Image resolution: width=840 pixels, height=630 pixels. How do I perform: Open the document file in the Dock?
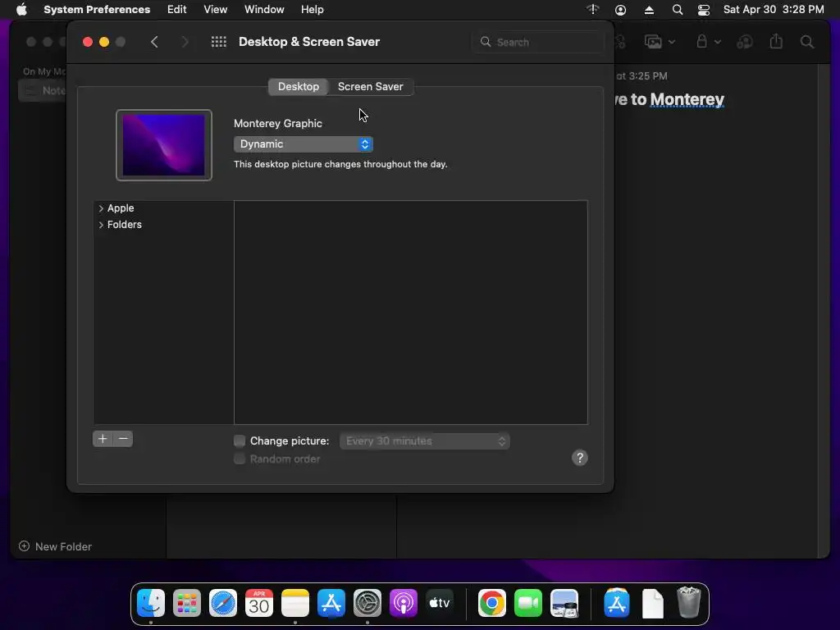652,603
